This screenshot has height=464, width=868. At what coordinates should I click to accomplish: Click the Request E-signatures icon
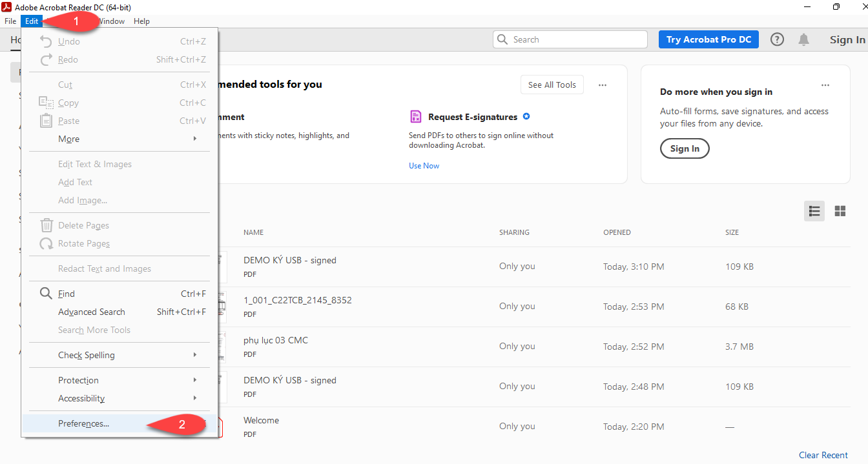[x=416, y=117]
